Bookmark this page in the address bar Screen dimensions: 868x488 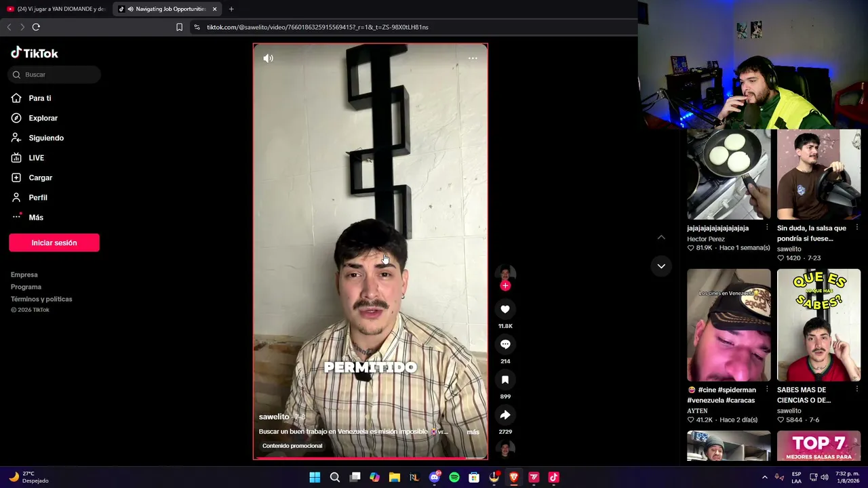[179, 27]
